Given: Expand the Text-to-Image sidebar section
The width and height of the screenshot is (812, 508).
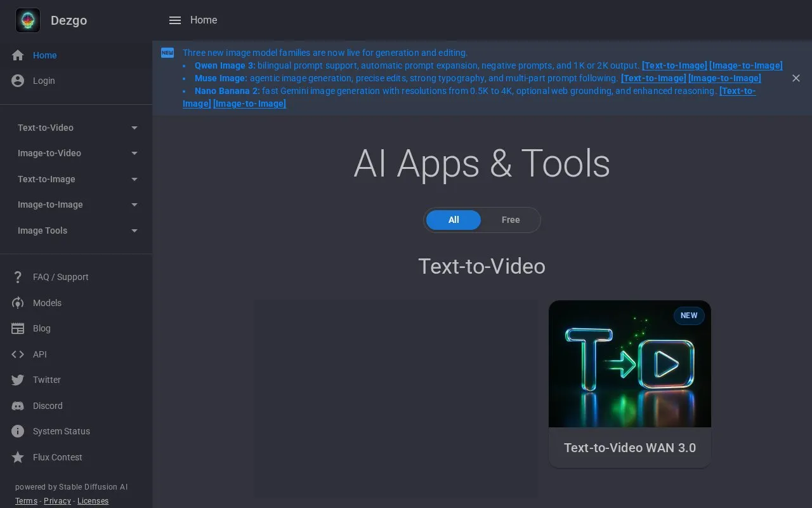Looking at the screenshot, I should (76, 179).
